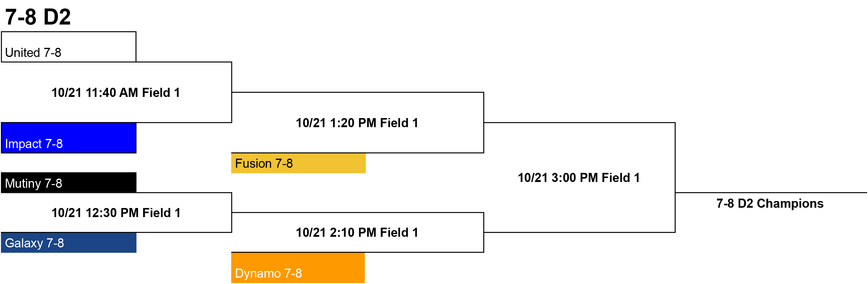Click the Impact 7-8 team name text
The width and height of the screenshot is (868, 284).
(34, 144)
